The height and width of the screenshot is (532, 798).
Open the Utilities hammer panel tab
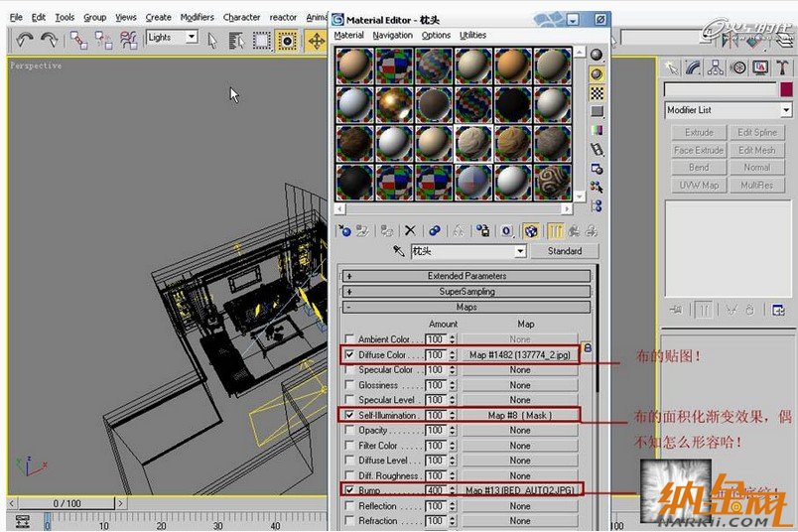pyautogui.click(x=784, y=67)
